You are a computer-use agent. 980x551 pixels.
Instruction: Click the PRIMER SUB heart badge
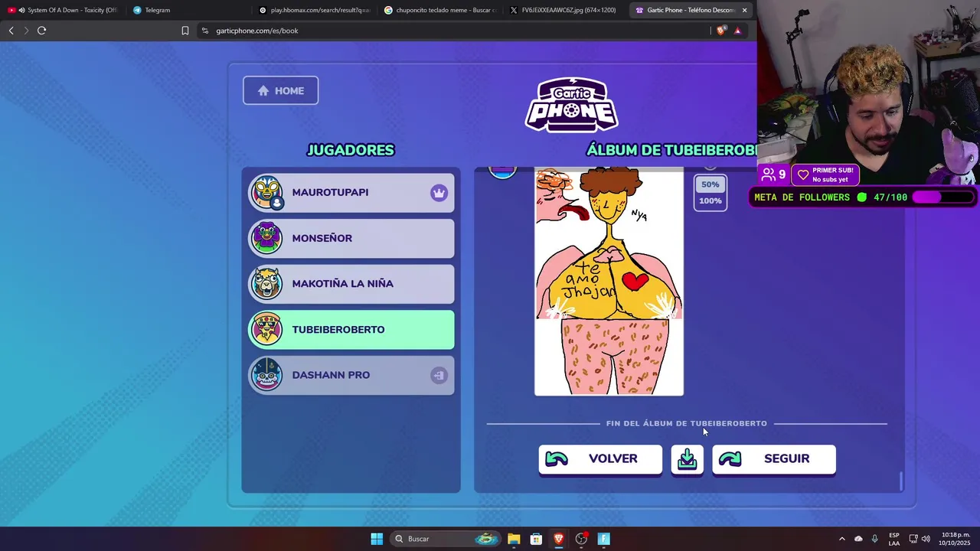click(824, 174)
